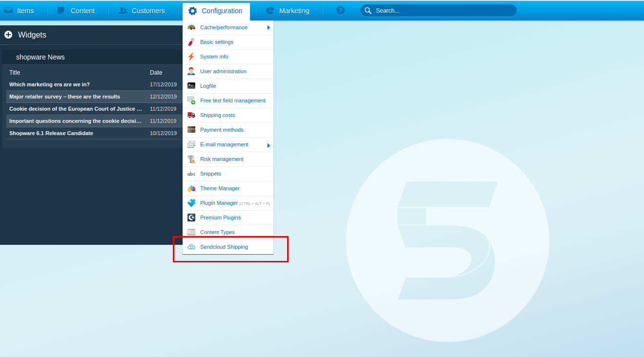This screenshot has height=357, width=644.
Task: Click the Date column header
Action: point(156,73)
